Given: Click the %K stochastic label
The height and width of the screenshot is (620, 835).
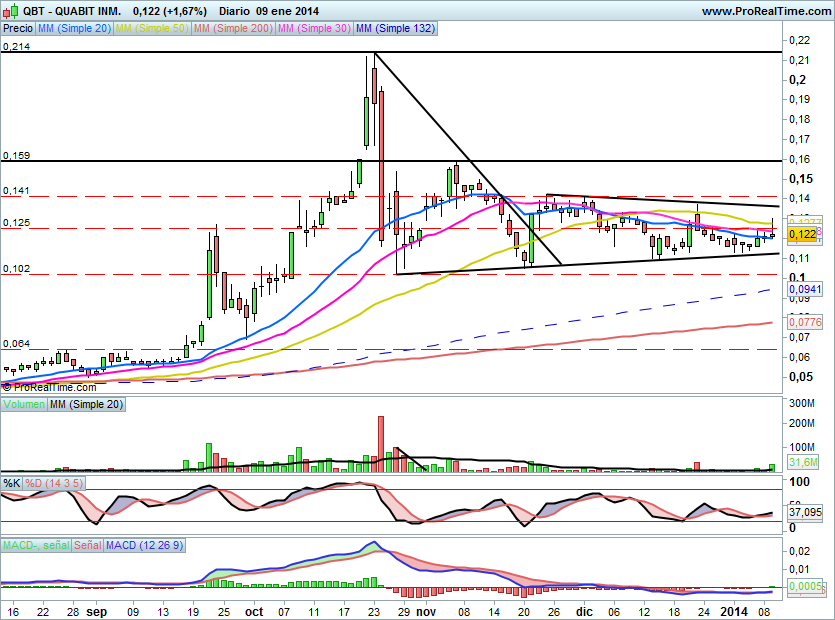Looking at the screenshot, I should tap(12, 483).
